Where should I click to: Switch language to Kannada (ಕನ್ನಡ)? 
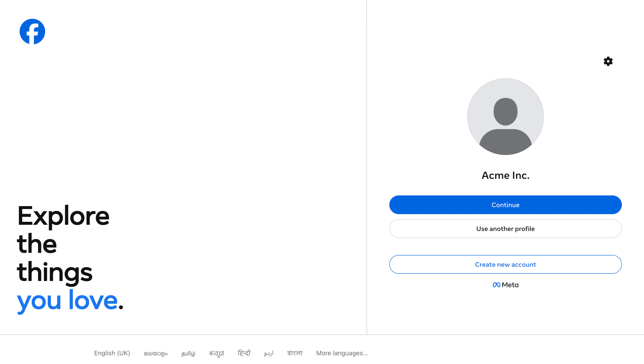[217, 353]
